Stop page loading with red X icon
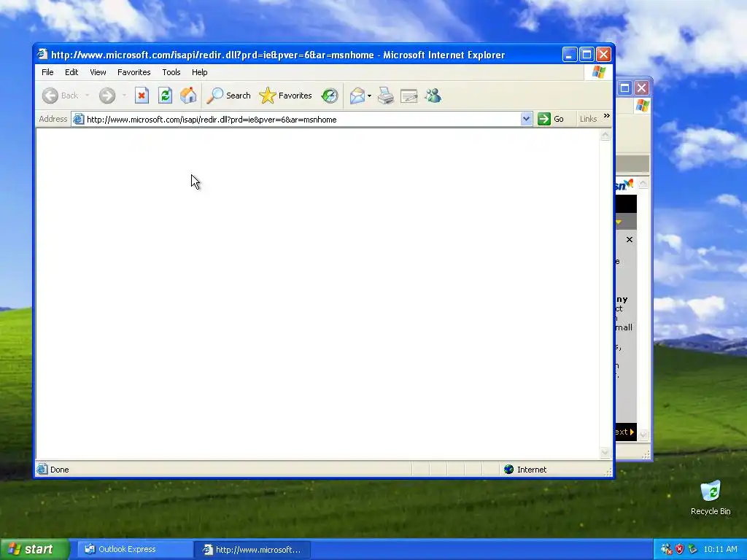This screenshot has width=747, height=560. 142,96
